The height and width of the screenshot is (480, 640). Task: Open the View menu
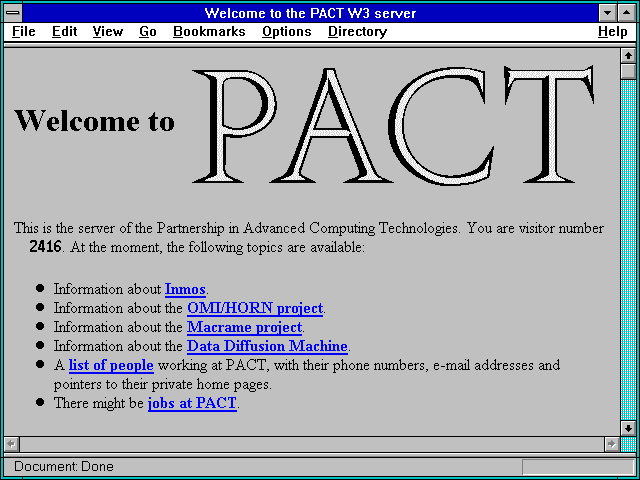tap(107, 31)
